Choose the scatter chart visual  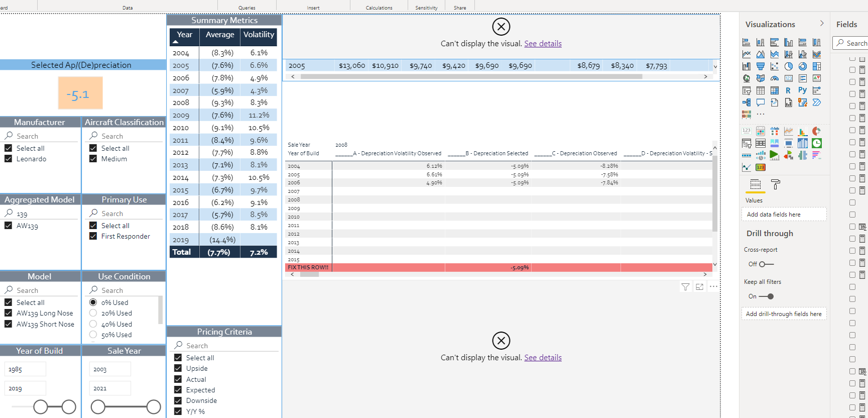[x=775, y=66]
